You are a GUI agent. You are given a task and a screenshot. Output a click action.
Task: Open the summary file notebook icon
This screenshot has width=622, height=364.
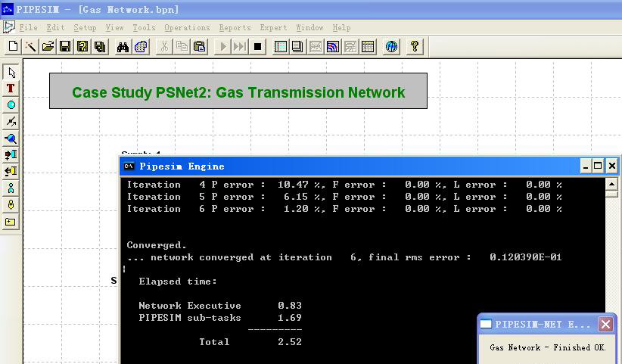(x=281, y=47)
